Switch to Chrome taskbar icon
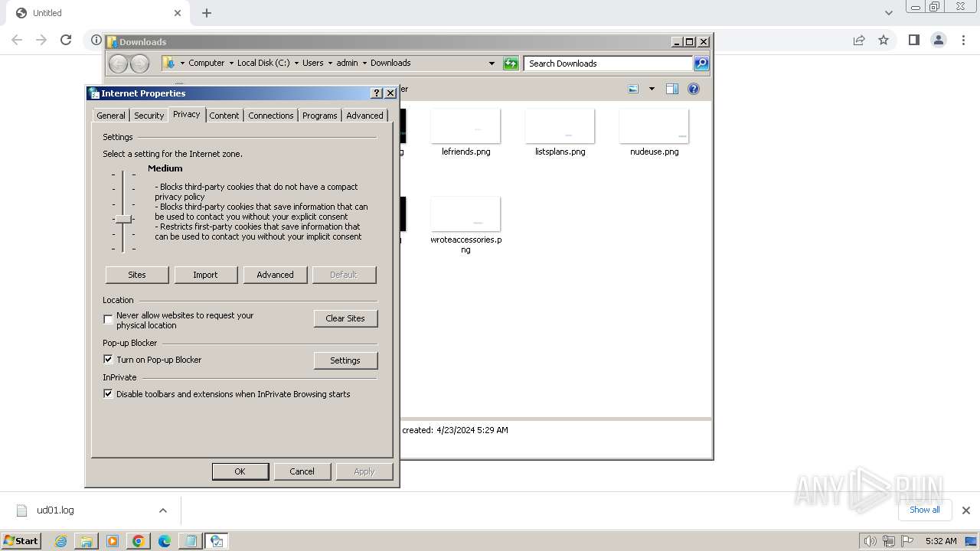Screen dimensions: 980x551 (x=139, y=541)
